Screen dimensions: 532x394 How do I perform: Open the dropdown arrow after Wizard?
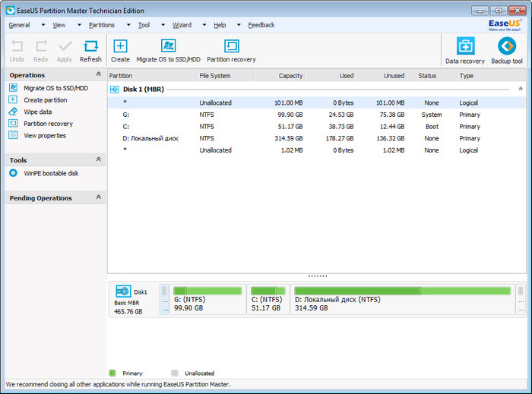[x=204, y=25]
